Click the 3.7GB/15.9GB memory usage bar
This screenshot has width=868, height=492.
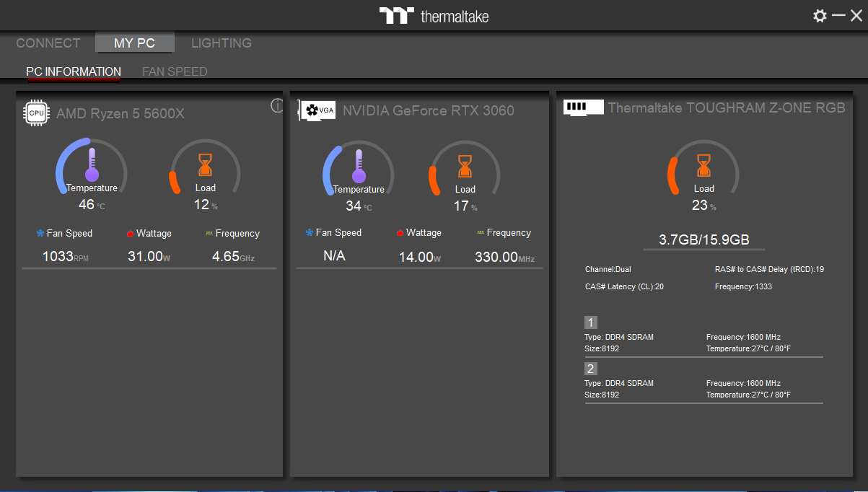703,240
